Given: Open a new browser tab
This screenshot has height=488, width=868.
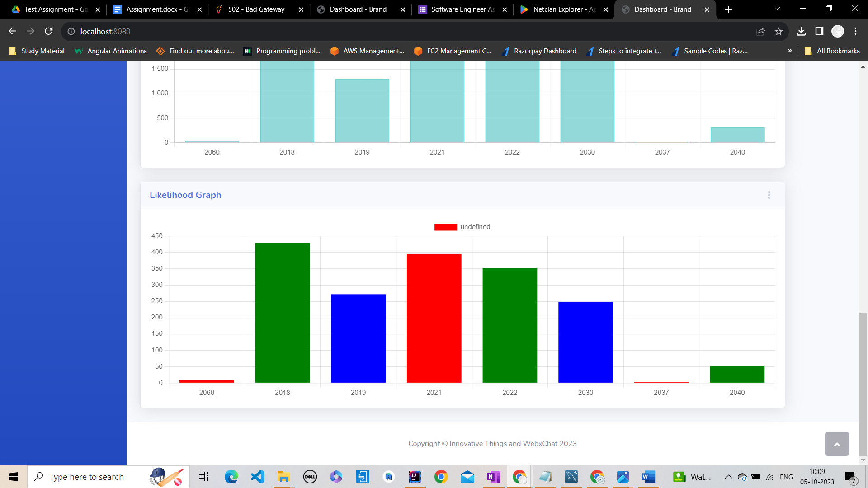Looking at the screenshot, I should point(728,9).
